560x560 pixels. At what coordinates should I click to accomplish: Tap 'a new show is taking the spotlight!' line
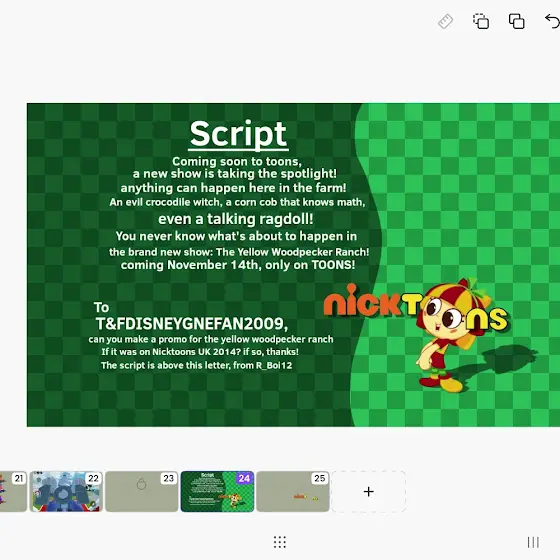pos(235,174)
